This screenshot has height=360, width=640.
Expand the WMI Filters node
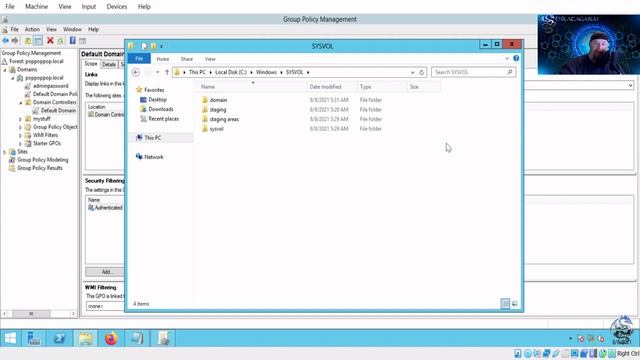(20, 136)
